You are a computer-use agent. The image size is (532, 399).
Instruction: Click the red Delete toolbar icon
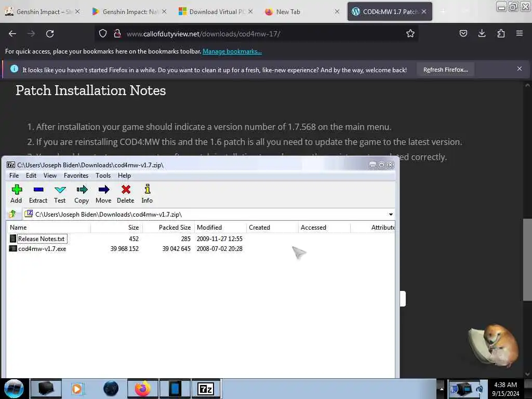126,194
